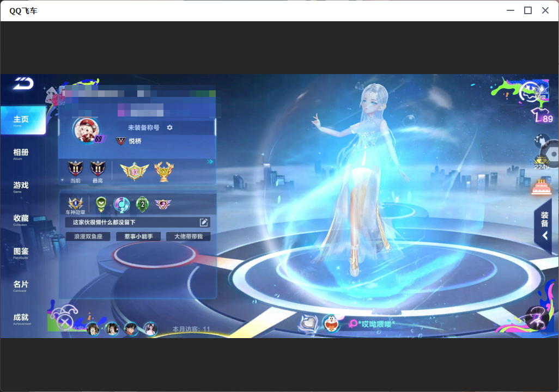This screenshot has width=559, height=392.
Task: Switch to the 成就 Achievement tab
Action: (21, 319)
